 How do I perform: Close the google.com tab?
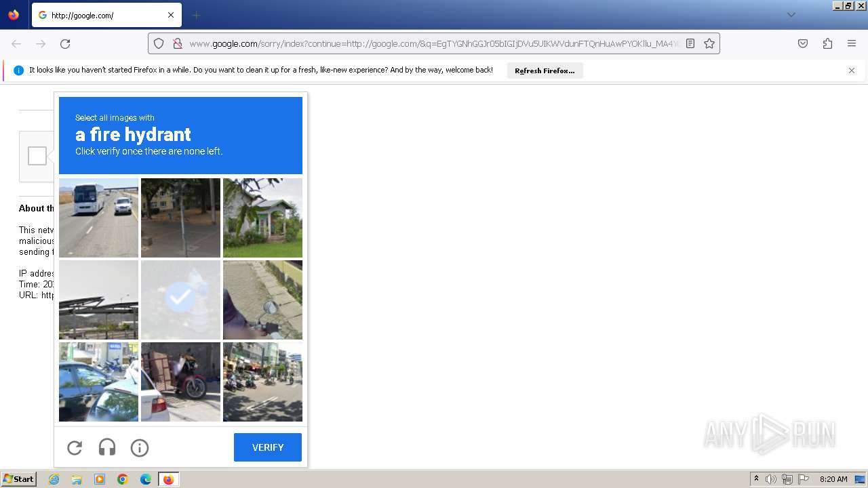coord(171,15)
